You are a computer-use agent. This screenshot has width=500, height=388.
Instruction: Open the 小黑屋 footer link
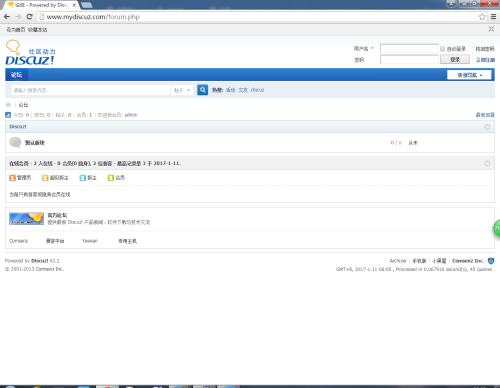click(x=439, y=261)
